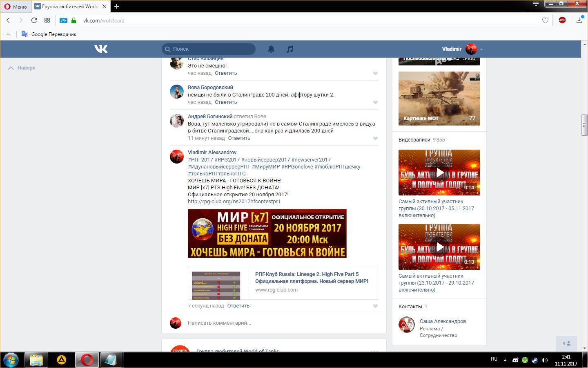Open video title for 30.10.2017 - 05.11.2017
The image size is (588, 368).
point(436,209)
